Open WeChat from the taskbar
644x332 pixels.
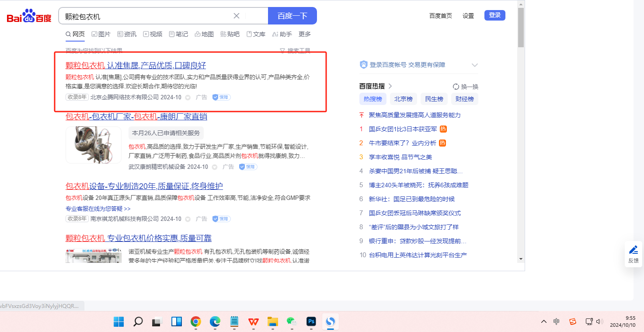pyautogui.click(x=292, y=322)
